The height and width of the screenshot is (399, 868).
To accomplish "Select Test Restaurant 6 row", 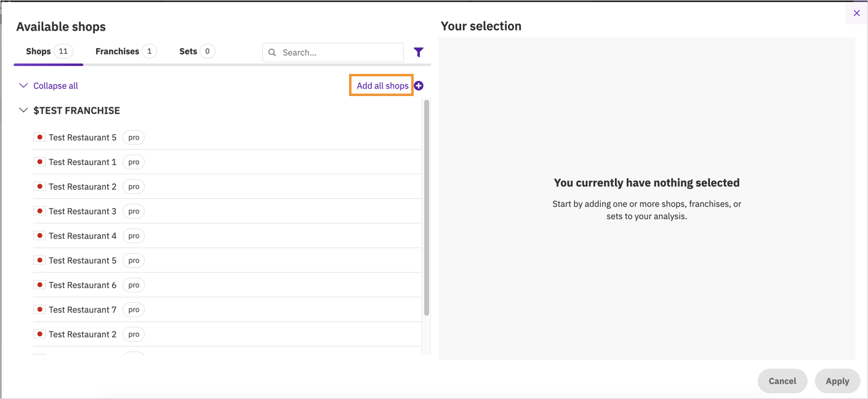I will tap(227, 285).
